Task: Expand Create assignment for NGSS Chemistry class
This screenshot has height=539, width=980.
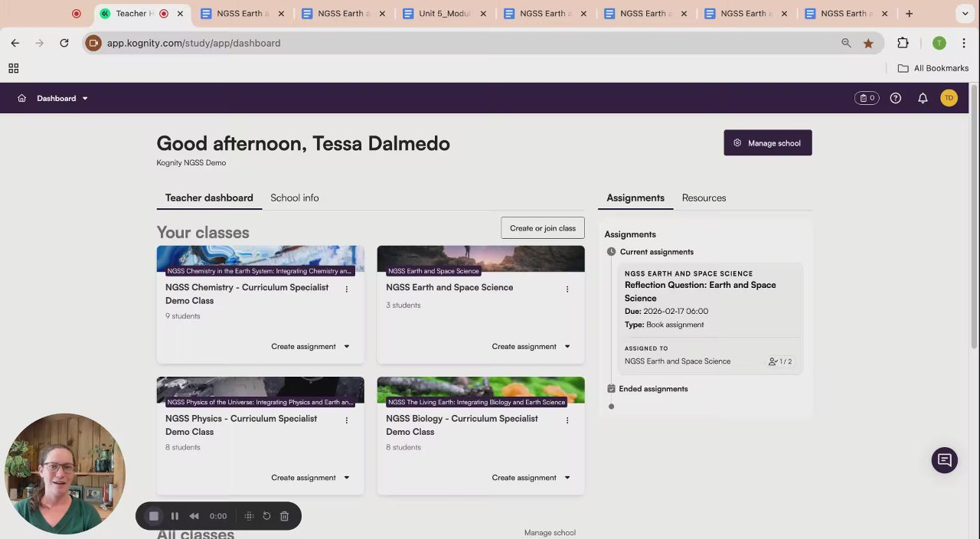Action: point(311,346)
